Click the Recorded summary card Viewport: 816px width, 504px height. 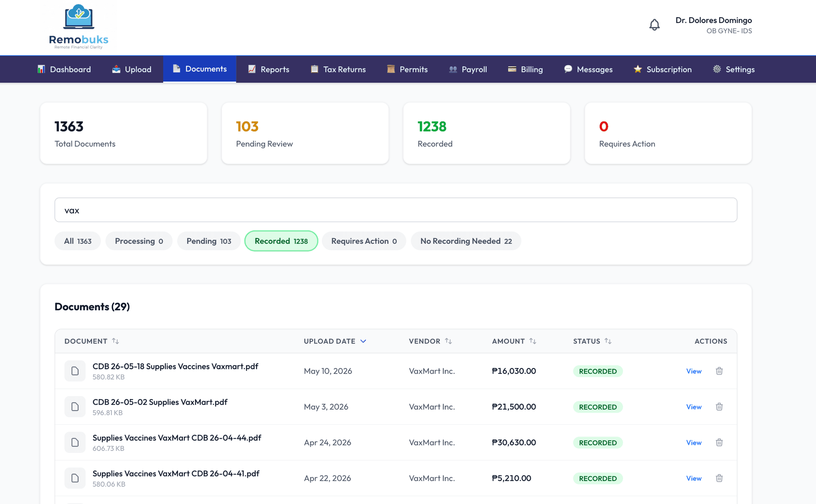487,133
